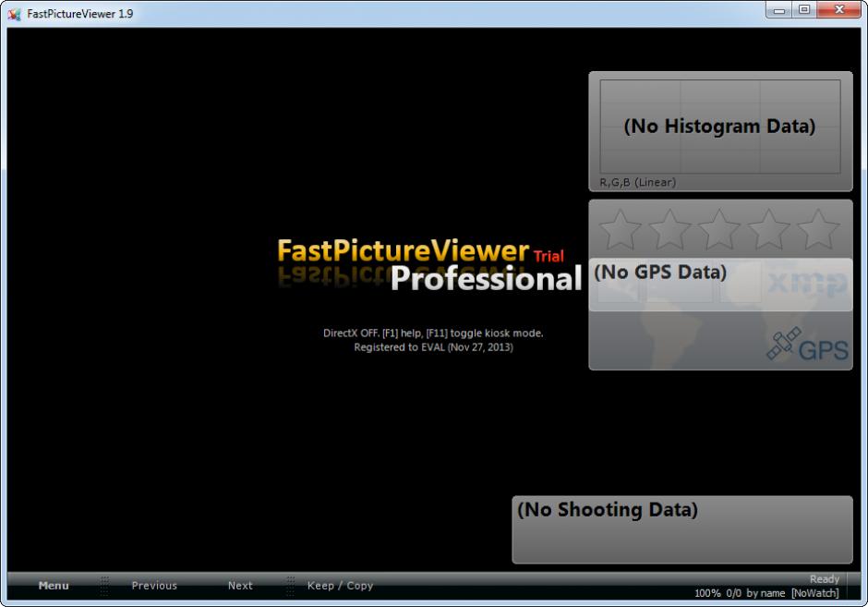Open the Menu button in bottom toolbar

pos(54,586)
